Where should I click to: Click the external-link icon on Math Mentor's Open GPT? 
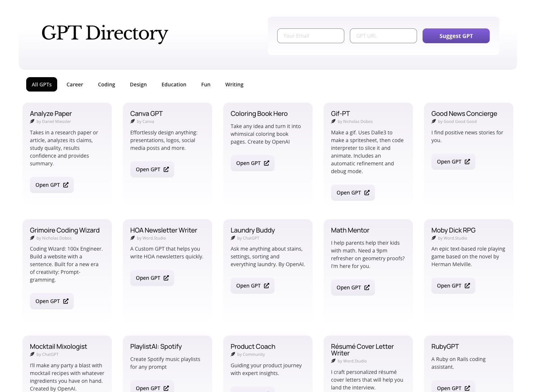point(367,287)
